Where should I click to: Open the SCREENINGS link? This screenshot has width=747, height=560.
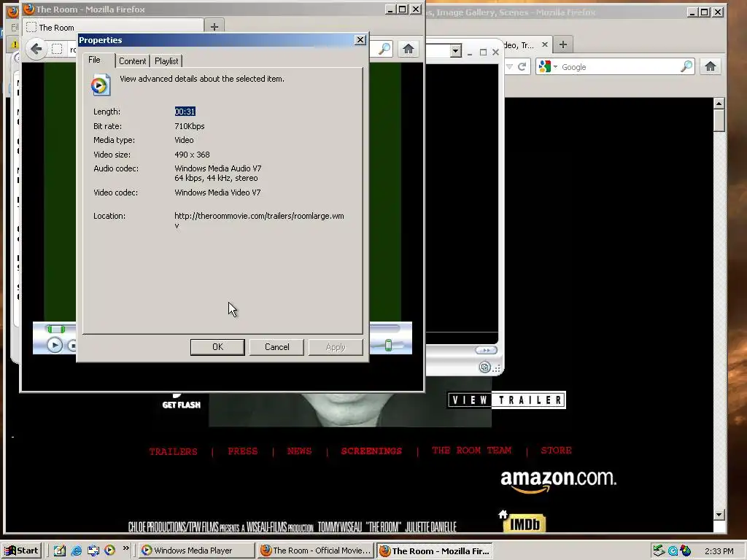371,451
